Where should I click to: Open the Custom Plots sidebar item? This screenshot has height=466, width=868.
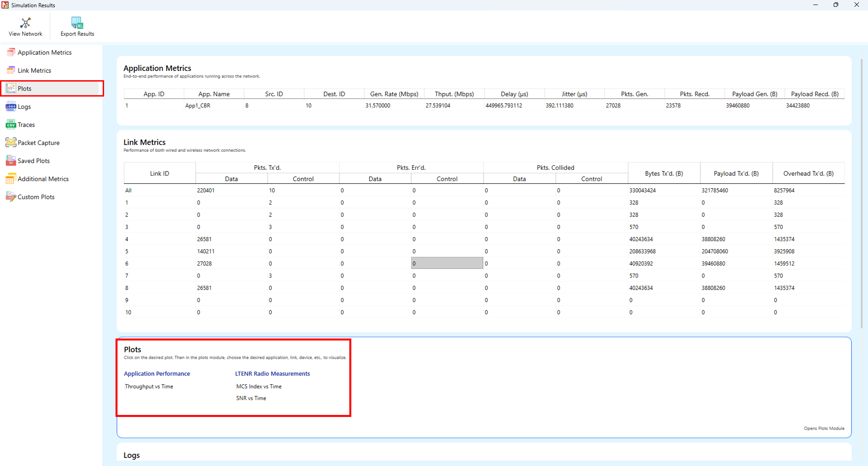(36, 197)
